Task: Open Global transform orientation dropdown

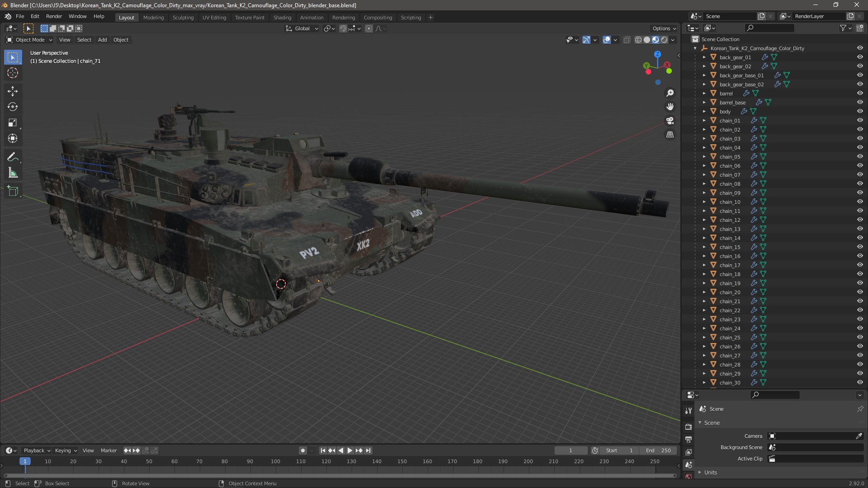Action: pos(302,28)
